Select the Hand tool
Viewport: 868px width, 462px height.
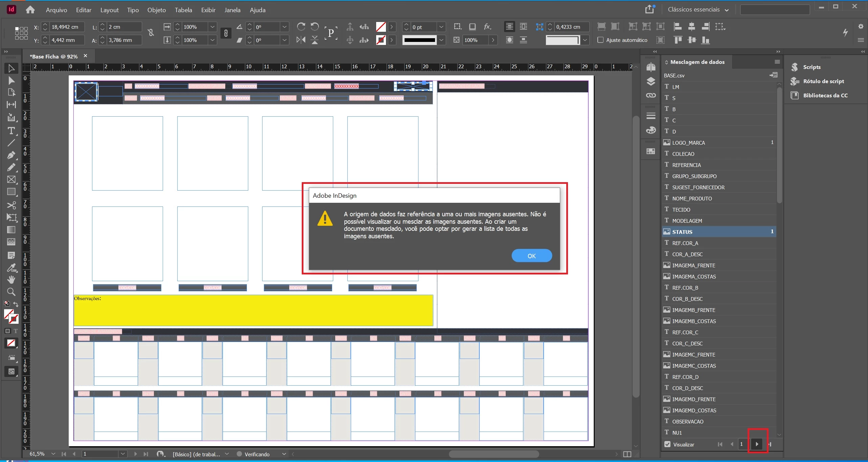point(11,279)
